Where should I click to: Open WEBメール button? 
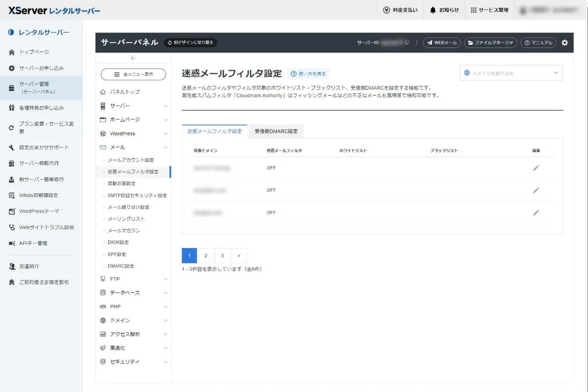[441, 43]
